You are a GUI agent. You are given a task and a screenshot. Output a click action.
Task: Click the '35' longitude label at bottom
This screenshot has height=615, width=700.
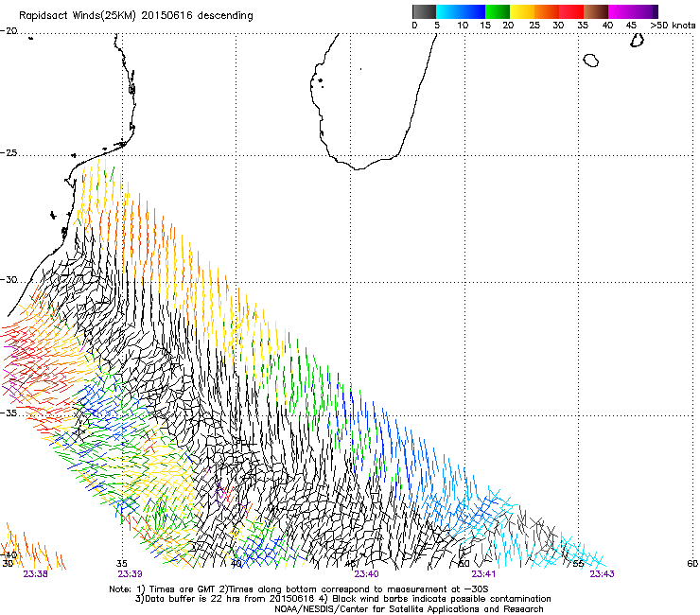pos(121,564)
